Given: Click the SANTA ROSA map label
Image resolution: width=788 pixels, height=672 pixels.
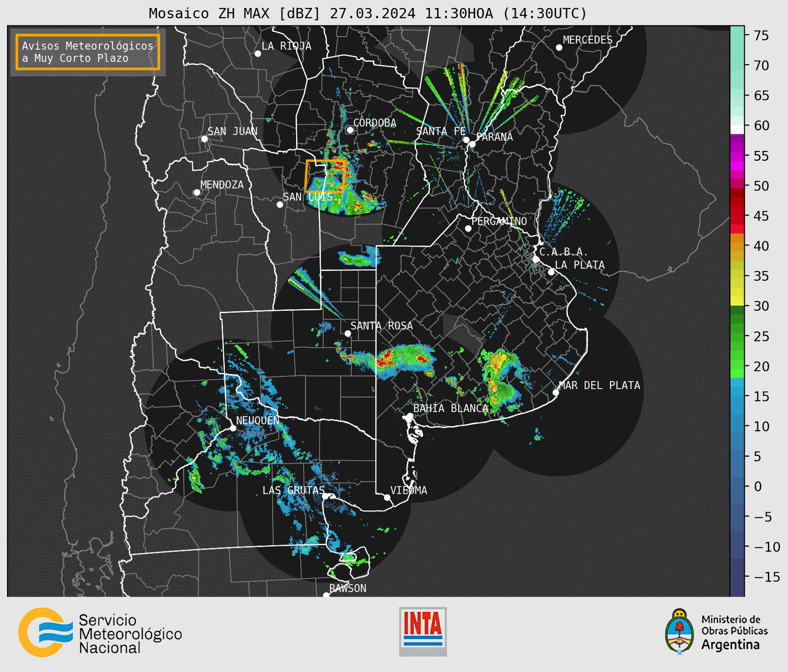Looking at the screenshot, I should [382, 326].
